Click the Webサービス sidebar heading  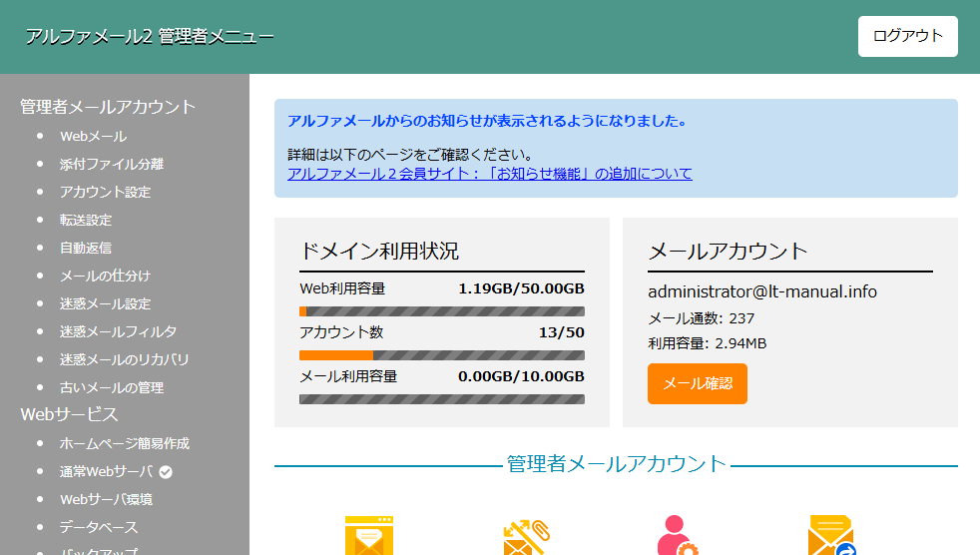[70, 414]
